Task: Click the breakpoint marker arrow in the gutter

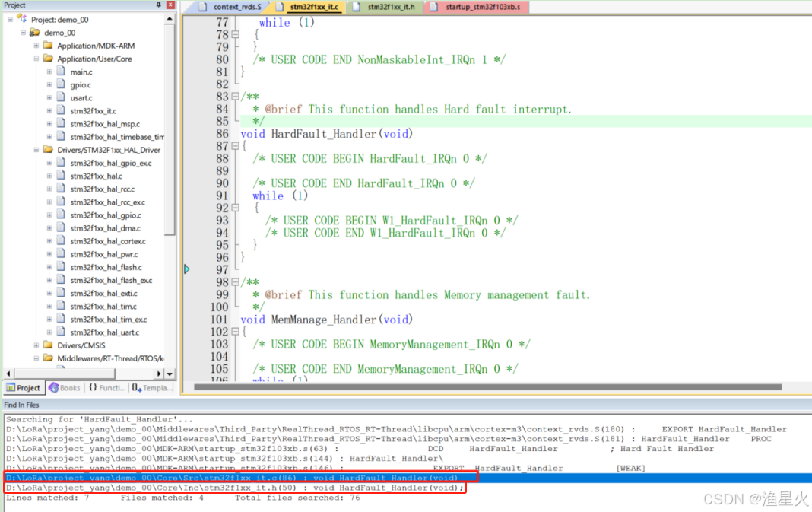Action: pos(186,268)
